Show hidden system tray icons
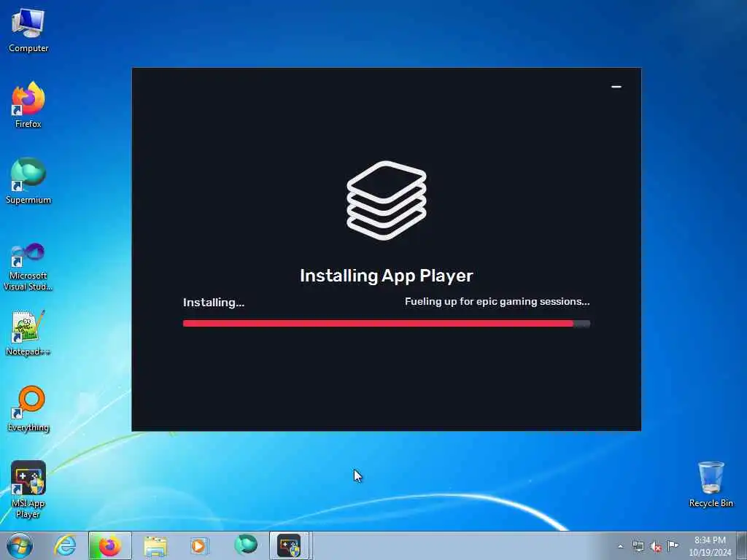The width and height of the screenshot is (747, 560). pos(620,546)
